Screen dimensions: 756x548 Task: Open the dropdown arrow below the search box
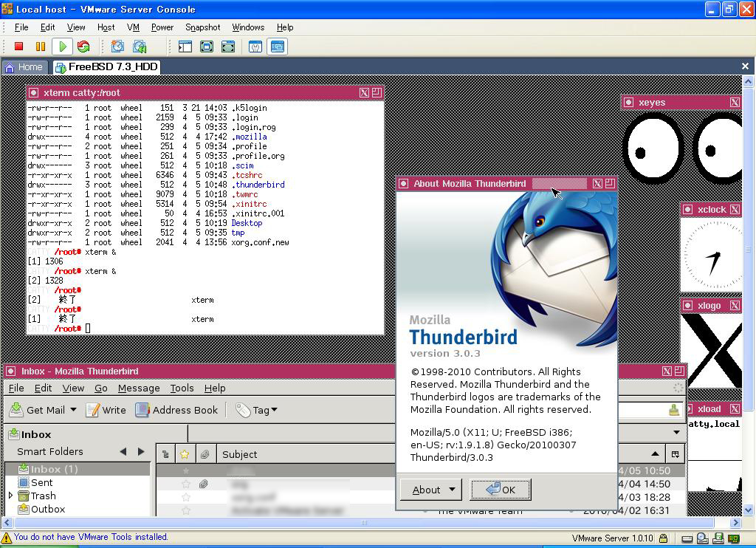(x=676, y=432)
